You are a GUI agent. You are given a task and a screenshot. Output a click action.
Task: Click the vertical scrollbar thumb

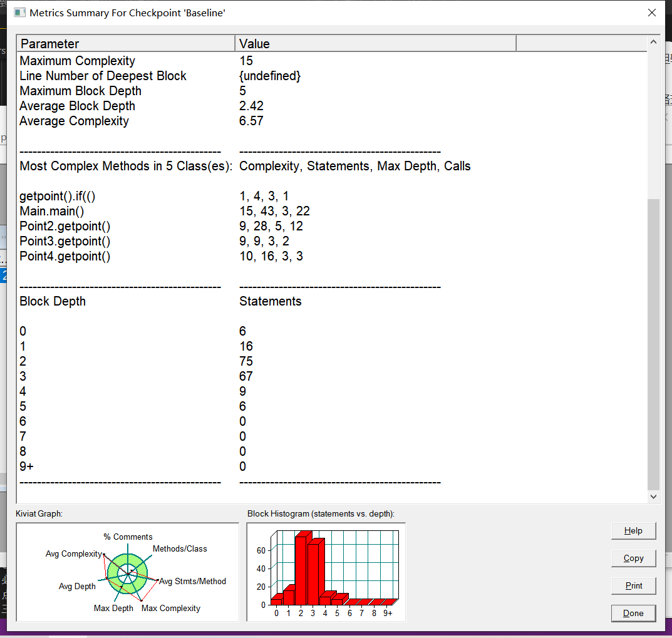[x=653, y=344]
